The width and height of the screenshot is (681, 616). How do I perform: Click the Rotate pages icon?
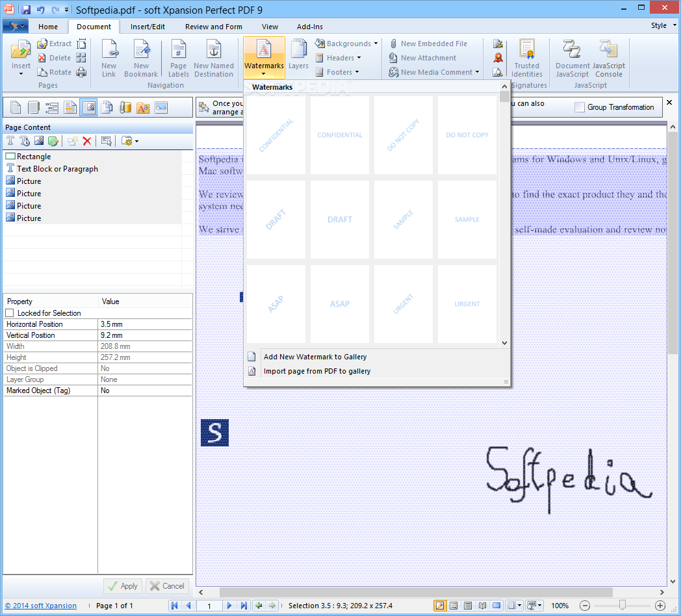click(42, 72)
